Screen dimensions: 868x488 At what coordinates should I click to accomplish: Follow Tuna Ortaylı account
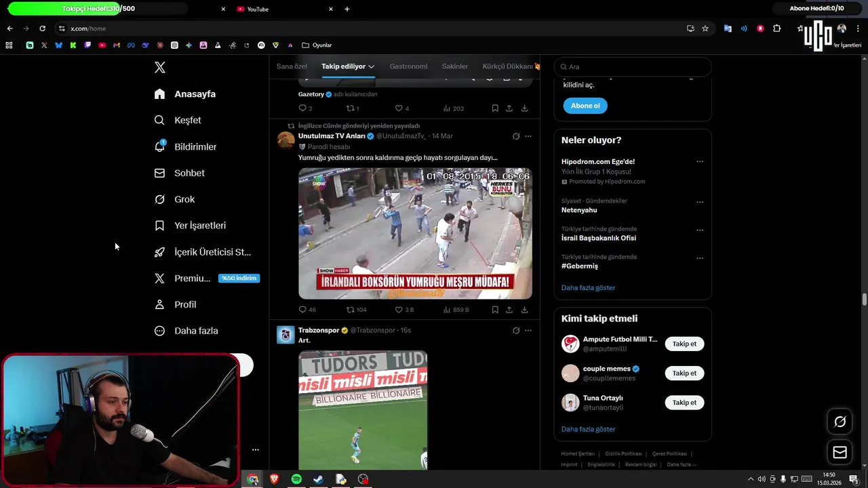(684, 403)
